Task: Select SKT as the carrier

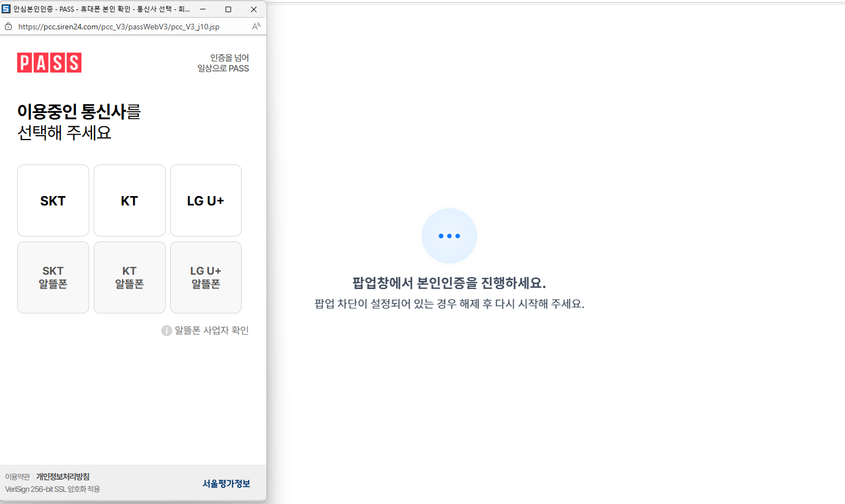Action: click(x=53, y=200)
